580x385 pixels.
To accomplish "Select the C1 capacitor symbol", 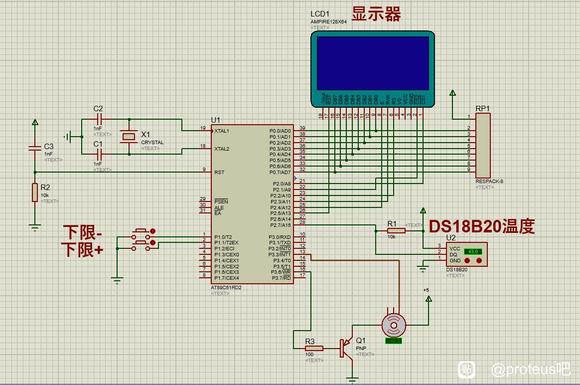I will point(99,154).
